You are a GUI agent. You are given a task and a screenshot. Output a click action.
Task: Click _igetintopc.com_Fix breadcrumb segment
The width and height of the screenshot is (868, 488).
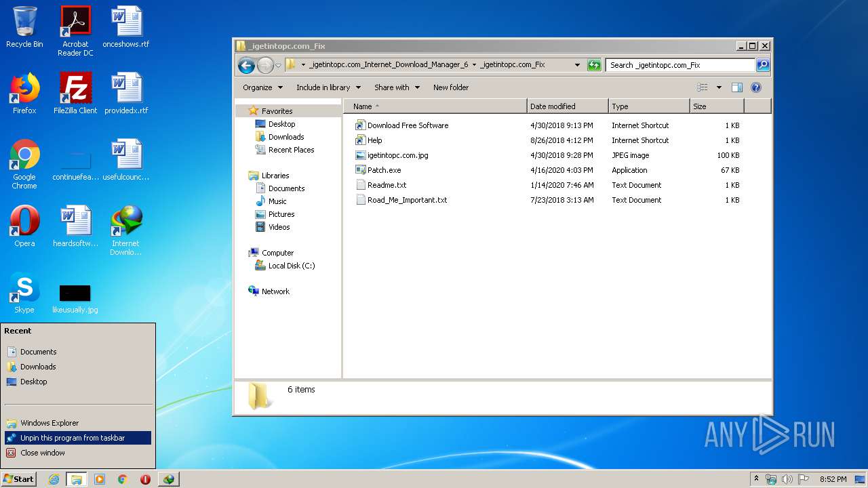pyautogui.click(x=512, y=65)
